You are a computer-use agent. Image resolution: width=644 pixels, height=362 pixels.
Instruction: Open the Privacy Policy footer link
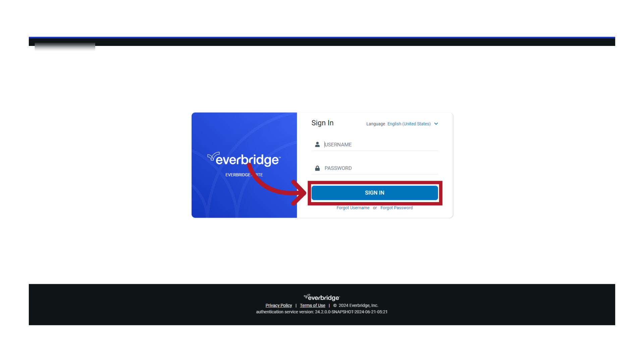coord(279,305)
